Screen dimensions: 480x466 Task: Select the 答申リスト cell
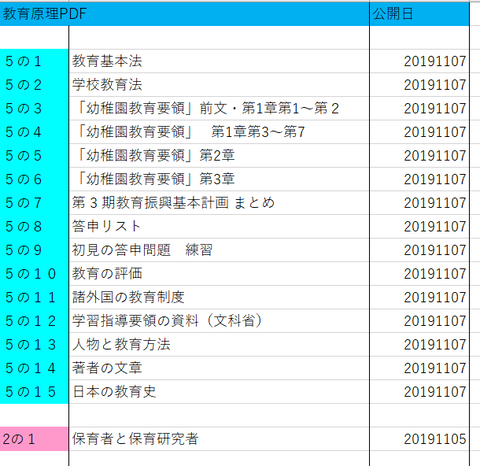click(219, 227)
